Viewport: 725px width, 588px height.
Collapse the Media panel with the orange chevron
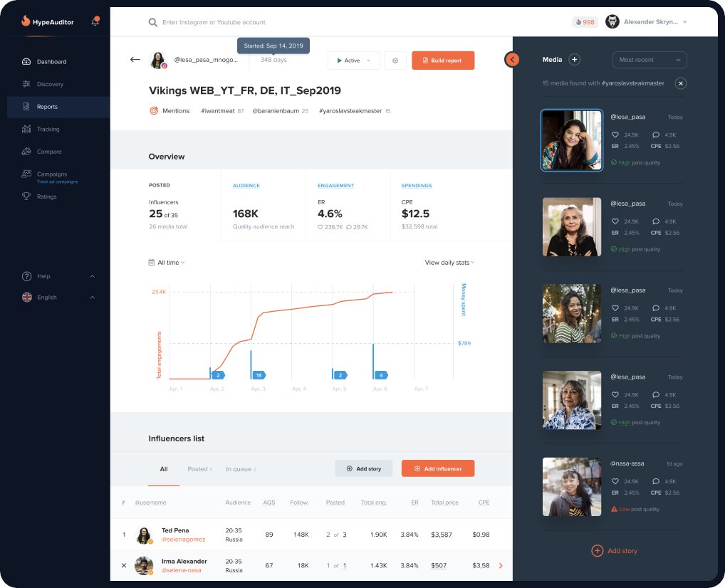[512, 60]
